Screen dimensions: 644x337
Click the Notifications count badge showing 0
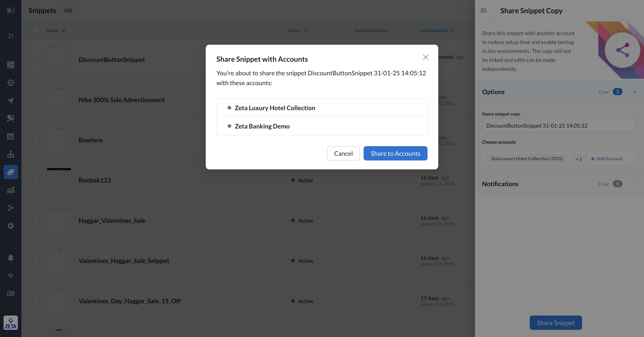point(617,184)
